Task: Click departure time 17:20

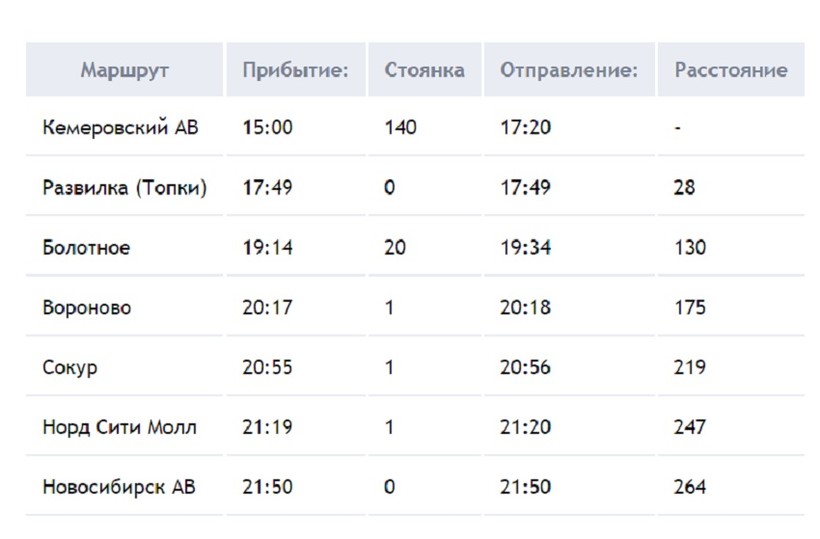Action: pyautogui.click(x=525, y=128)
